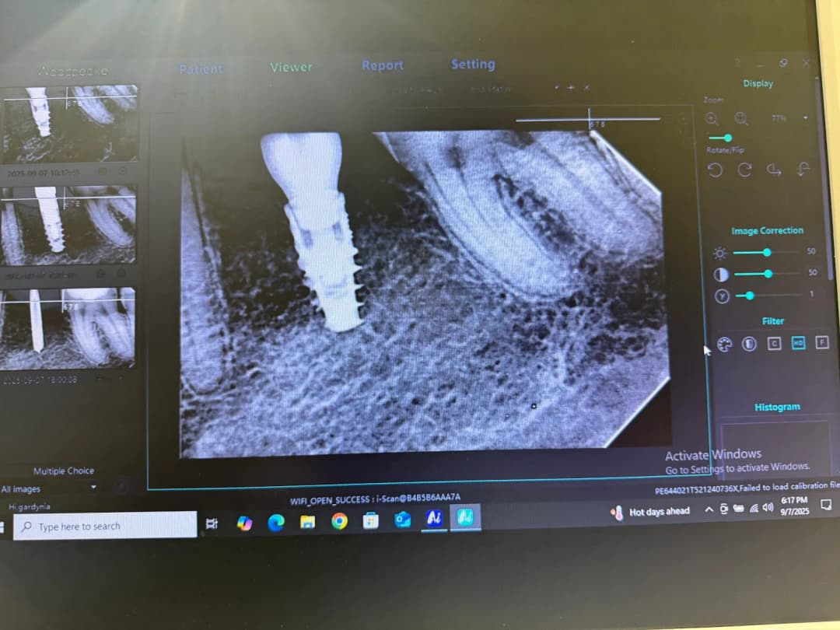Switch to the active Ai viewer taskbar app
840x630 pixels.
click(x=465, y=517)
